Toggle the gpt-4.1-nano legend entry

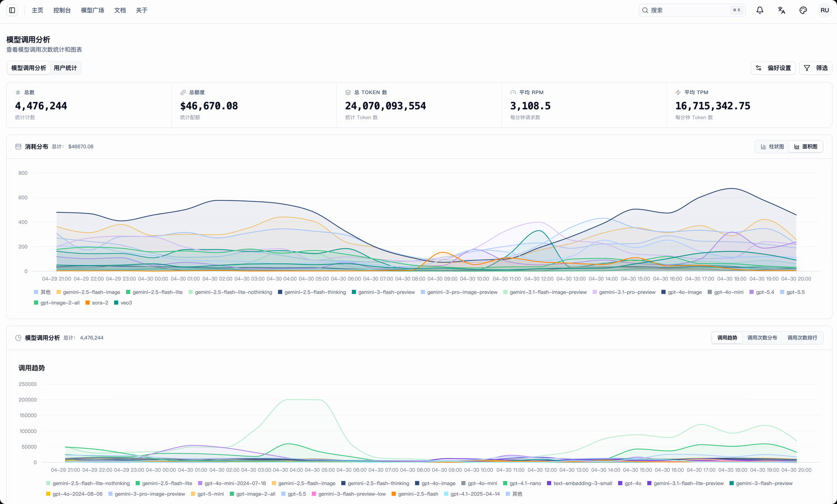click(x=522, y=484)
